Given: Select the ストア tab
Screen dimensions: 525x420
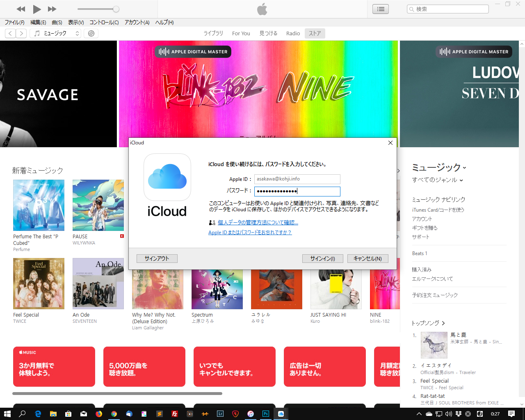Looking at the screenshot, I should click(315, 34).
